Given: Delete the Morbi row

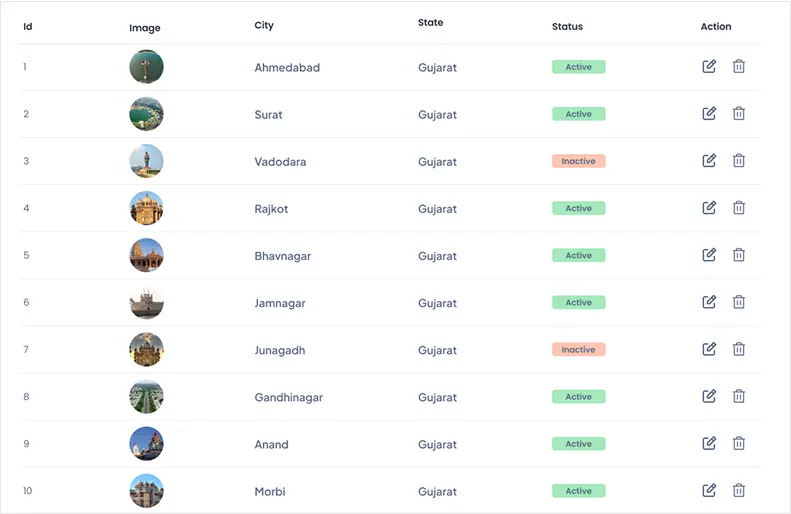Looking at the screenshot, I should 739,490.
